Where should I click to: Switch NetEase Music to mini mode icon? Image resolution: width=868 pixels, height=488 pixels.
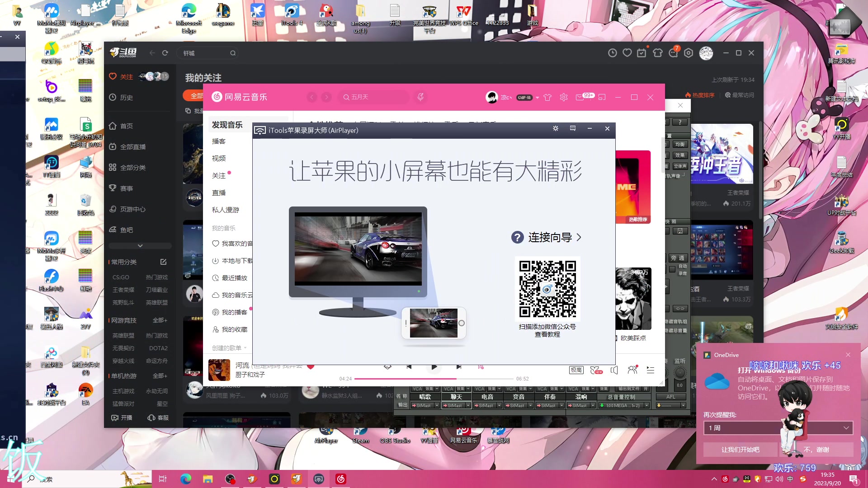(x=602, y=97)
